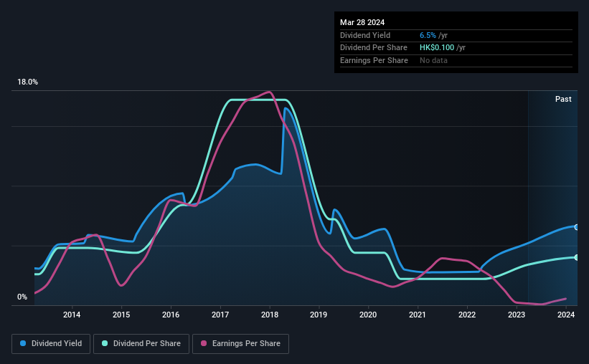Click the 2016 x-axis label

click(x=171, y=315)
